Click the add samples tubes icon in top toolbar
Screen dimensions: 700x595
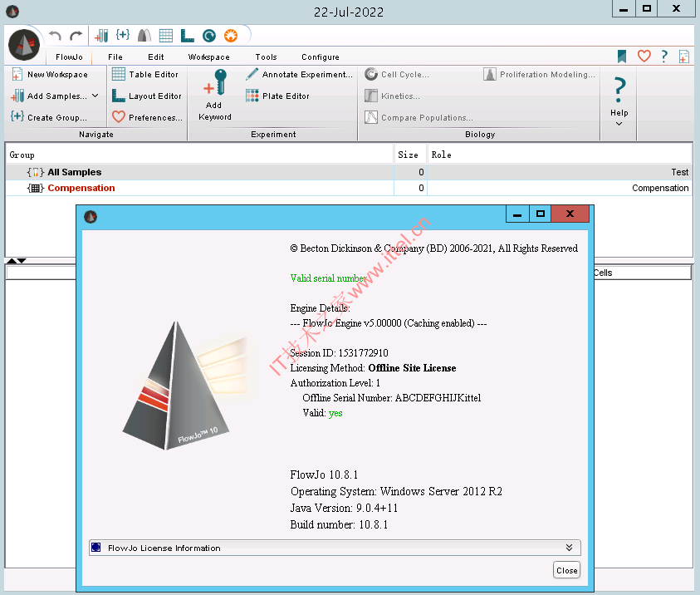click(101, 36)
